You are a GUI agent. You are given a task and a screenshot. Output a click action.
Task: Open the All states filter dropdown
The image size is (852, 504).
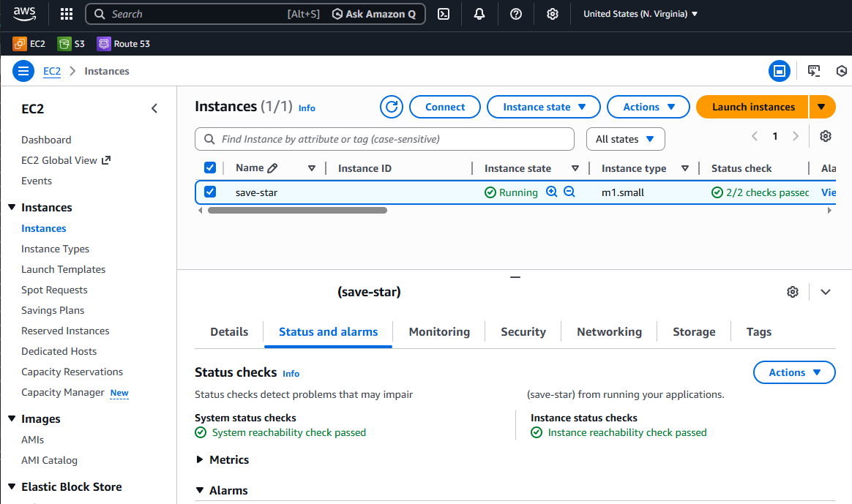pyautogui.click(x=625, y=139)
